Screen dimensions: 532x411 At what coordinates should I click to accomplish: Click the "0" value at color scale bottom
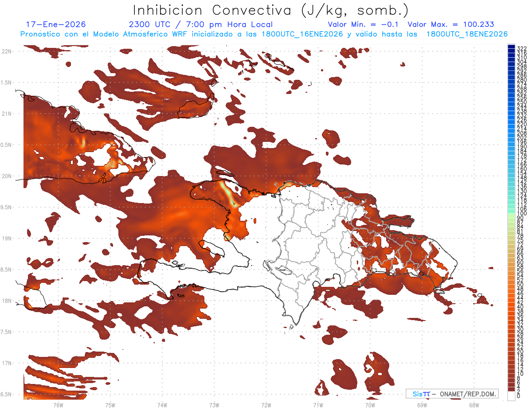click(519, 396)
